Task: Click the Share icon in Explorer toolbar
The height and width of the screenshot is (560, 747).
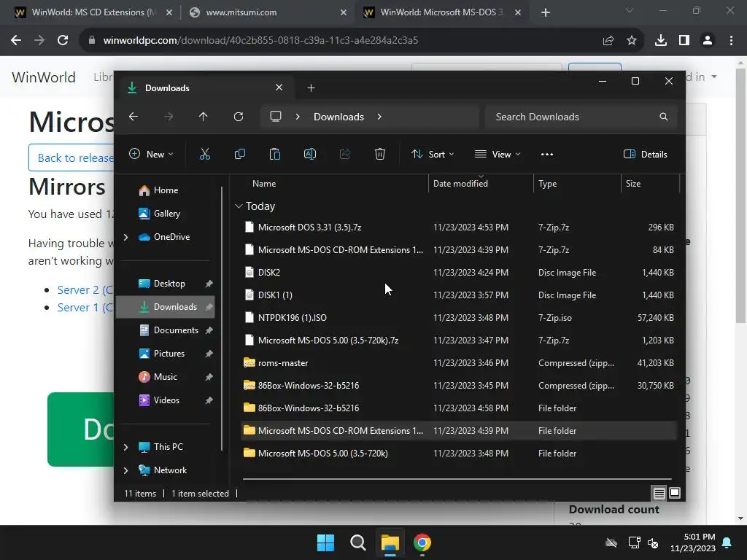Action: coord(345,155)
